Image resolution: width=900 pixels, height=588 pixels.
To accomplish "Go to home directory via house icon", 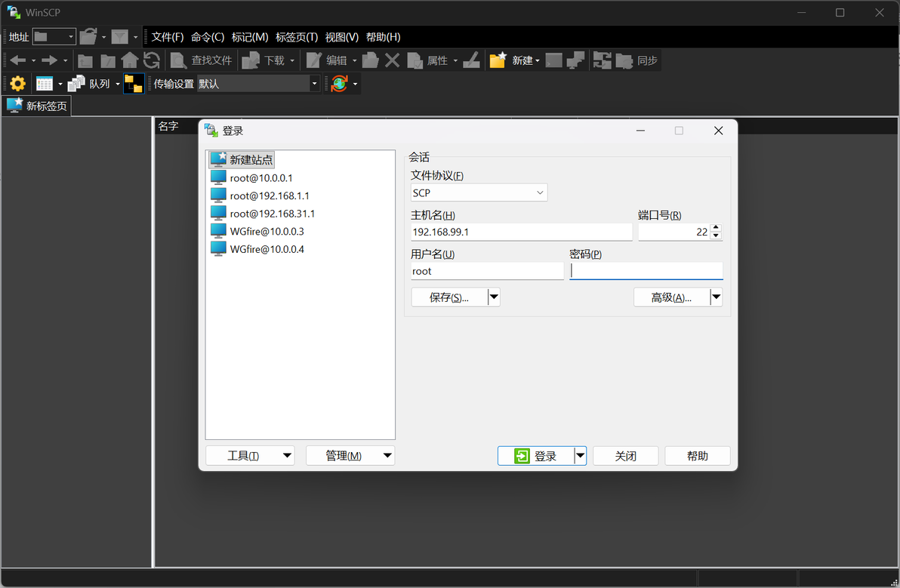I will [x=130, y=60].
